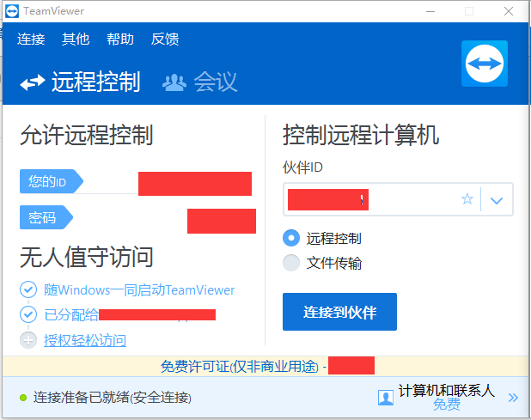Open the 其他 menu
Image resolution: width=531 pixels, height=420 pixels.
click(76, 39)
